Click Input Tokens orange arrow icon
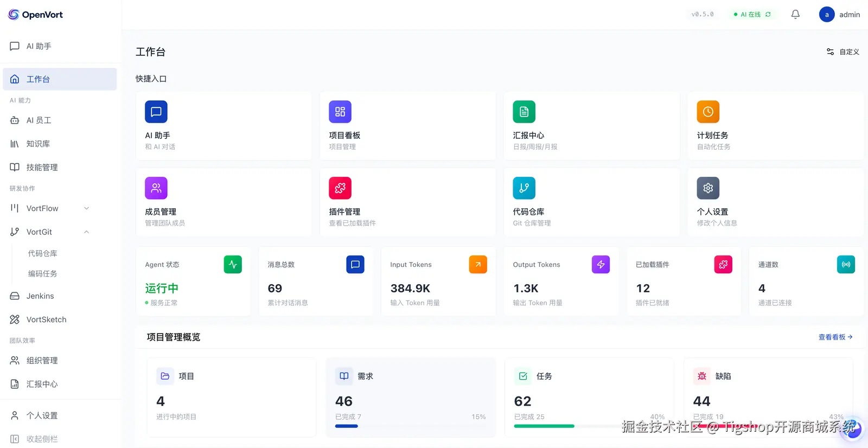This screenshot has height=448, width=868. point(478,265)
